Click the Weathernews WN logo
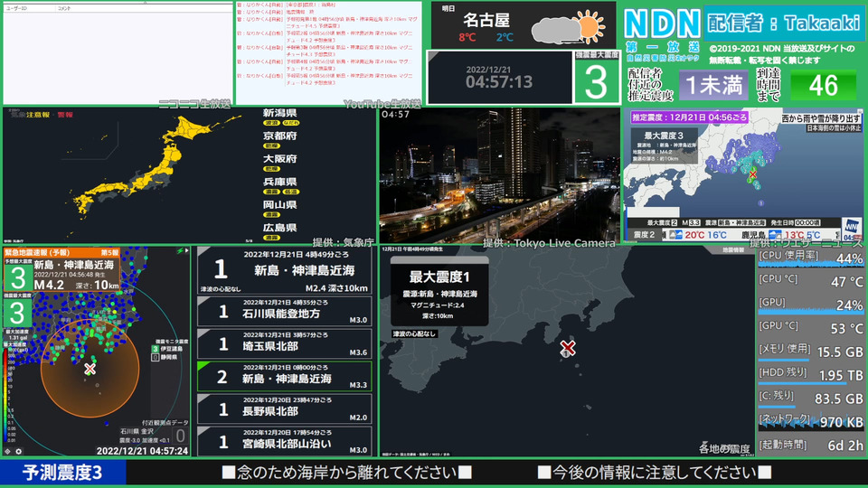 point(852,228)
